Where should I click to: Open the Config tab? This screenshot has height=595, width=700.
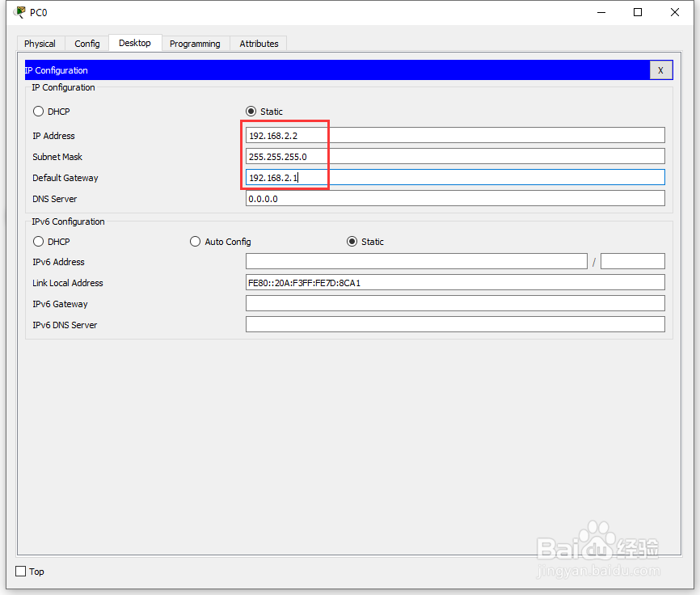[87, 44]
